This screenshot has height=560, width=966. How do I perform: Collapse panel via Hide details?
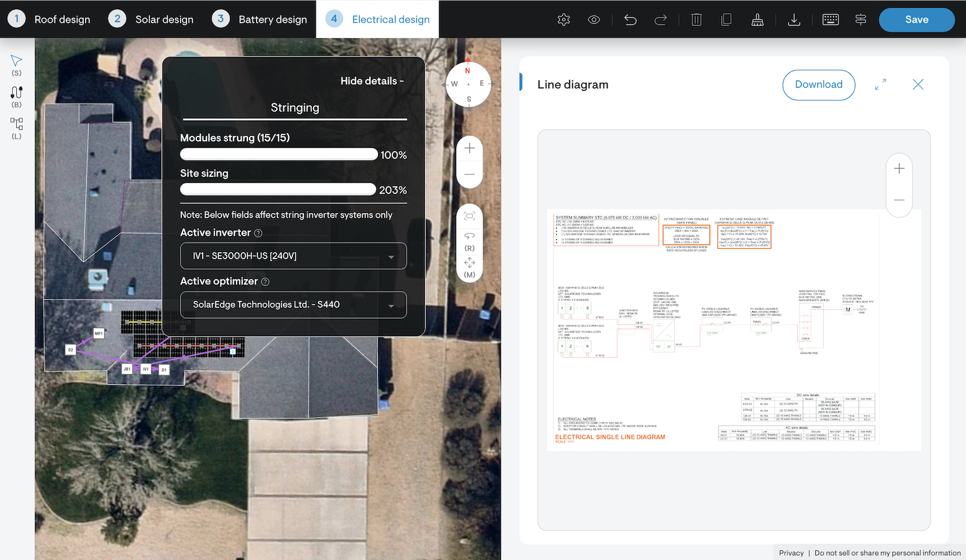(372, 81)
